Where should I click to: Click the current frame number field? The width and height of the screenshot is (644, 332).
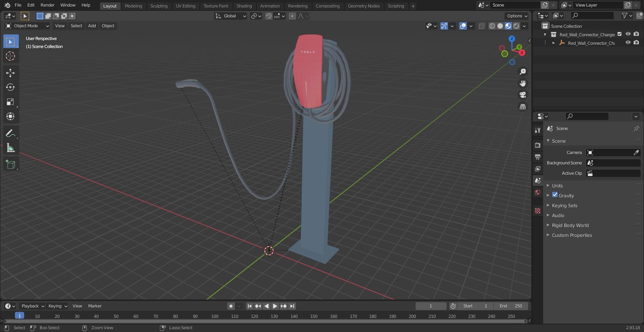(x=431, y=306)
